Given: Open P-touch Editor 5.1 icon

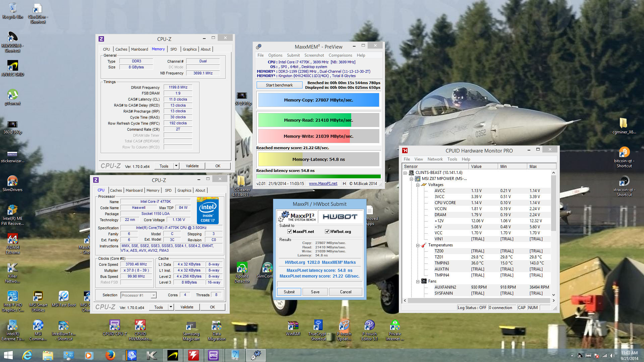Looking at the screenshot, I should (369, 330).
